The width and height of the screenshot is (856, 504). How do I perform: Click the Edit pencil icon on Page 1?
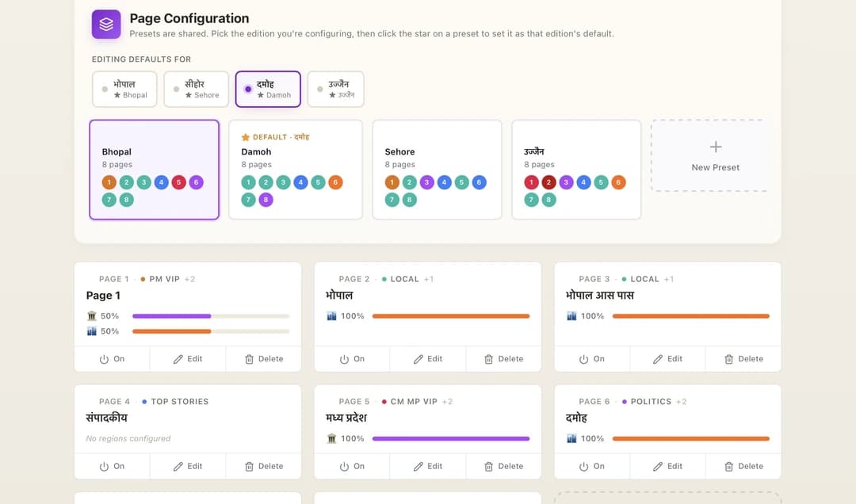178,358
